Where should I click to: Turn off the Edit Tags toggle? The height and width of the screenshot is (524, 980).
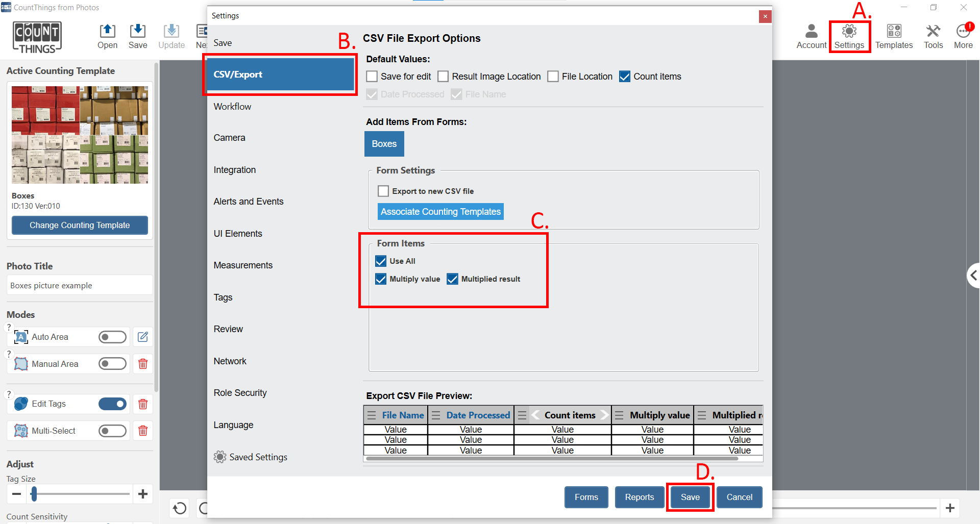coord(112,404)
